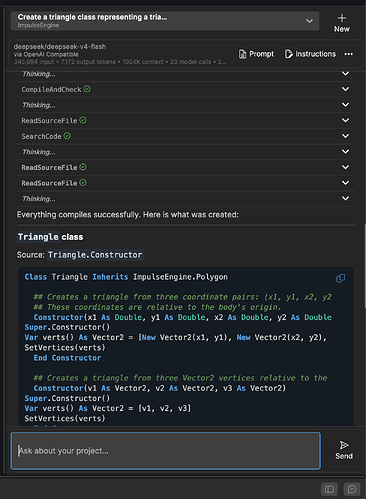Click the chat panel vertical scrollbar
Screen dimensions: 366x499
click(364, 267)
